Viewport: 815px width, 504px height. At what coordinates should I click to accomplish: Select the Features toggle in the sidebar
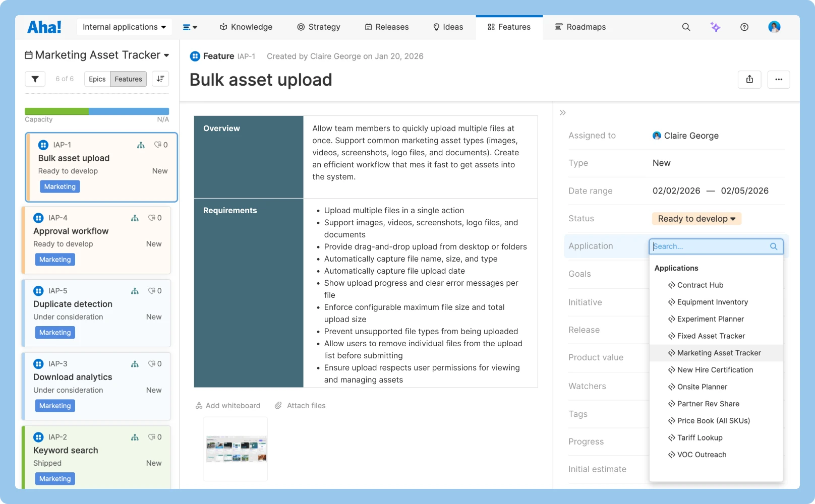tap(128, 79)
